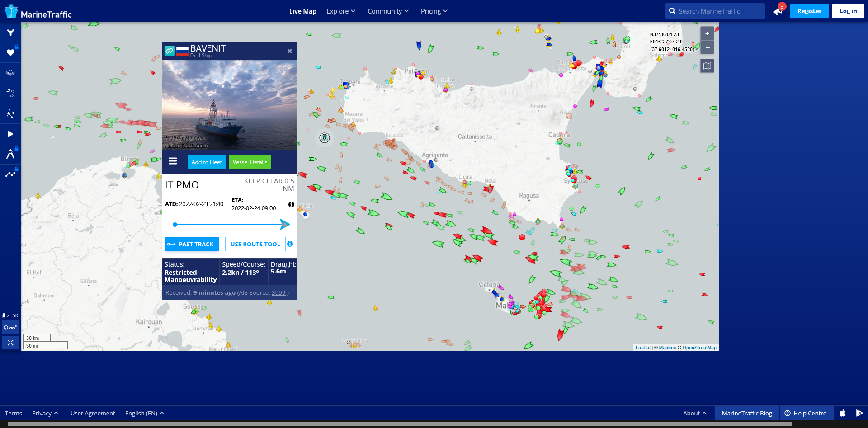Enter full-screen map mode icon
Viewport: 868px width, 428px height.
(10, 343)
